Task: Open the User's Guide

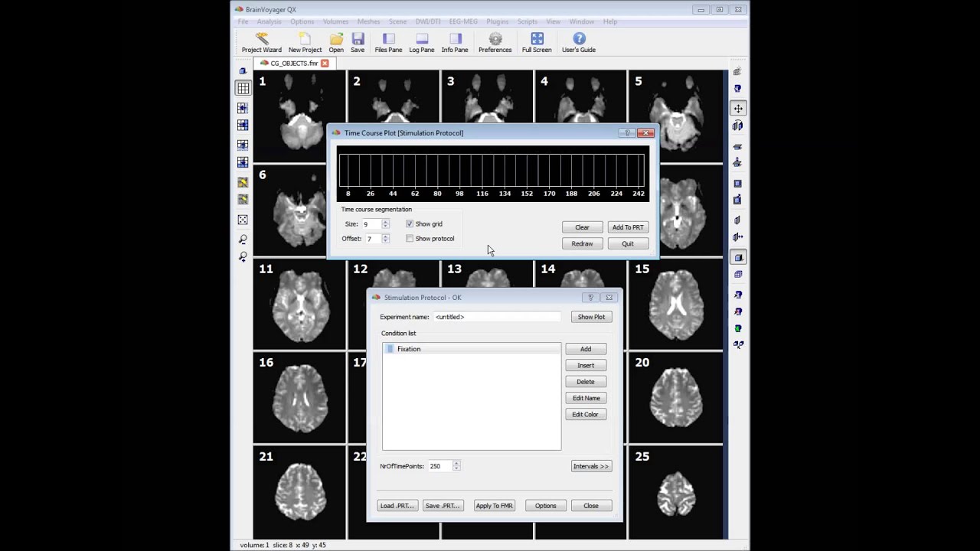Action: point(579,43)
